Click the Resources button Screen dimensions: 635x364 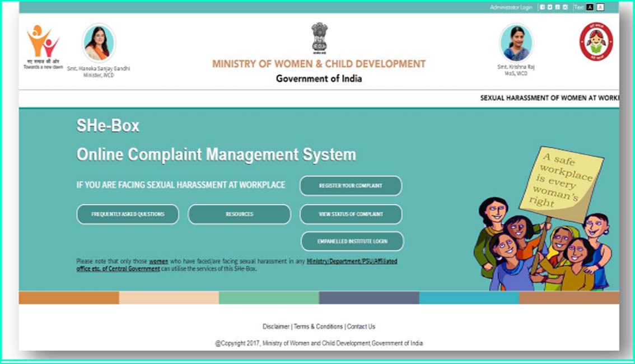239,214
